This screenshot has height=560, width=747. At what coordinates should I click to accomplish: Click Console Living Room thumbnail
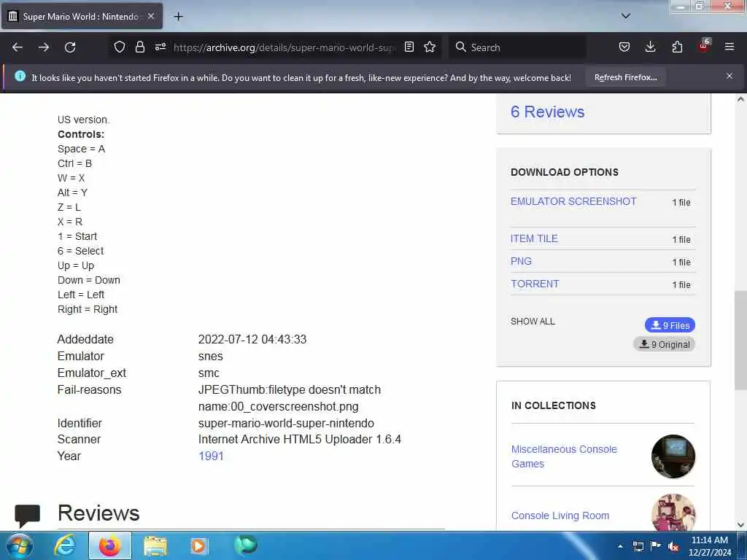tap(673, 513)
